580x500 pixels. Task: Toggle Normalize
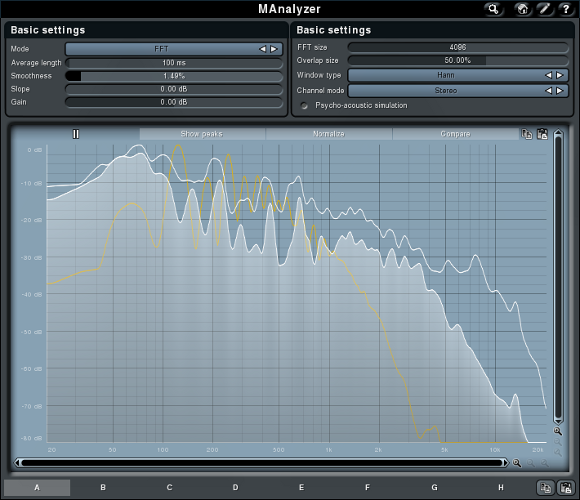(328, 134)
